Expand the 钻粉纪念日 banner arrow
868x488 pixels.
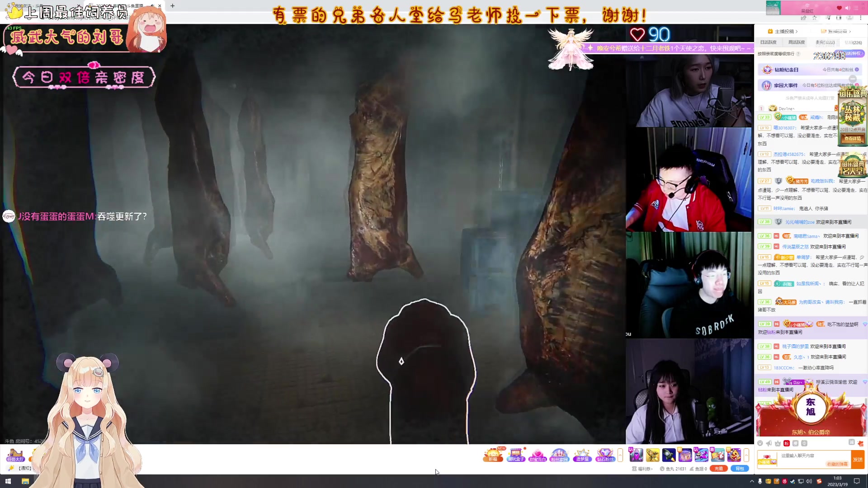[x=857, y=70]
